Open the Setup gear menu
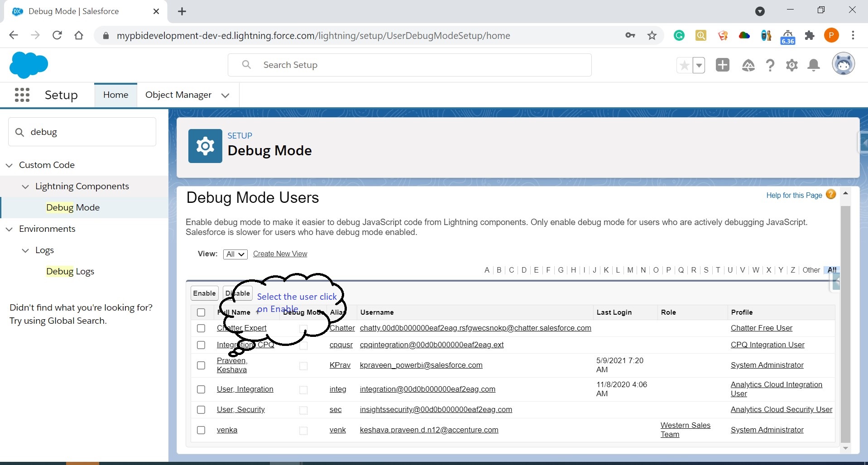Image resolution: width=868 pixels, height=465 pixels. 791,66
